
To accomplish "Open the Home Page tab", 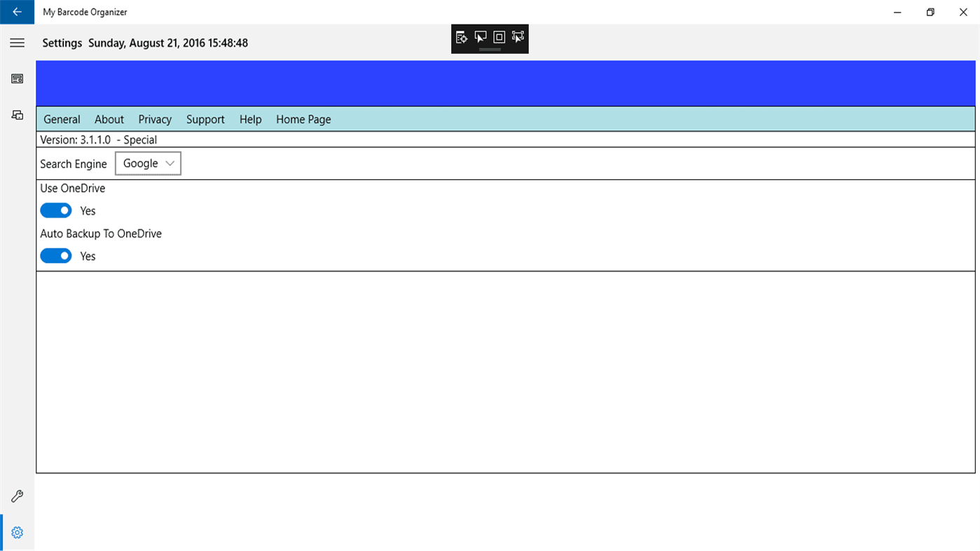I will (303, 119).
